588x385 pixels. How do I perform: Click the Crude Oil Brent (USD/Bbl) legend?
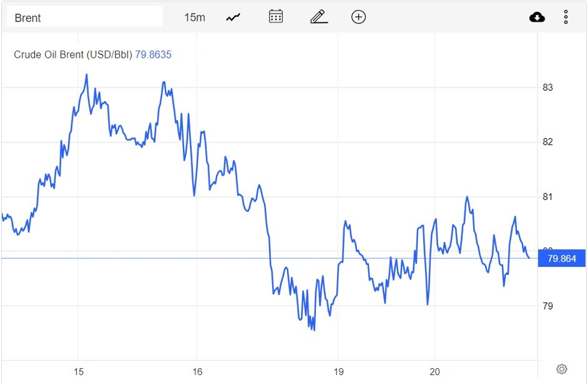[73, 55]
